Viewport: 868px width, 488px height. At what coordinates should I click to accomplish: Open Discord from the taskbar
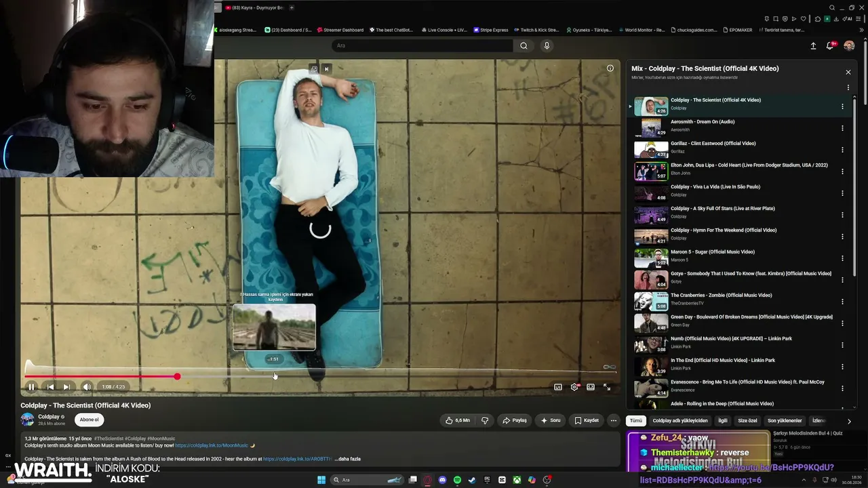click(x=443, y=480)
